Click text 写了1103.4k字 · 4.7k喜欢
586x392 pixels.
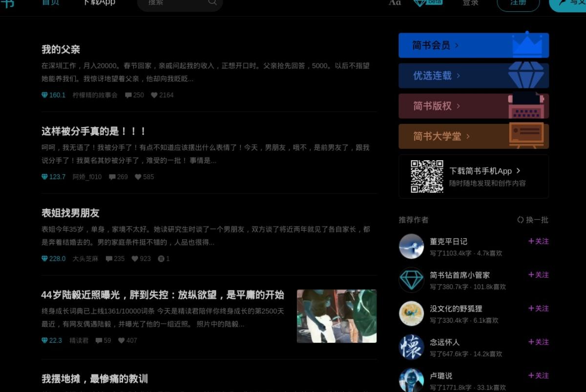(466, 253)
